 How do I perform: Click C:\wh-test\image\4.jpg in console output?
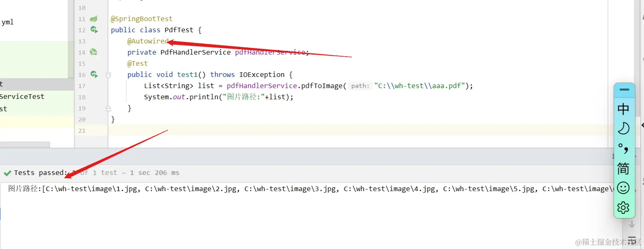coord(389,189)
